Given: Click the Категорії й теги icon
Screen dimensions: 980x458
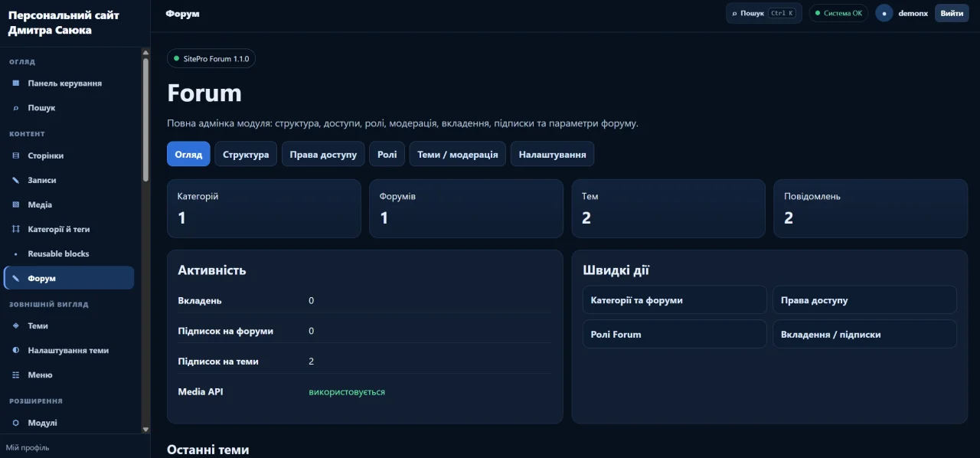Looking at the screenshot, I should click(16, 229).
